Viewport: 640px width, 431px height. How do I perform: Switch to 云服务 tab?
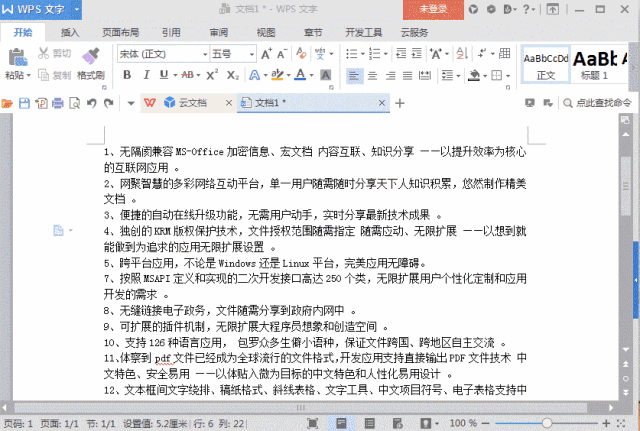pyautogui.click(x=414, y=32)
